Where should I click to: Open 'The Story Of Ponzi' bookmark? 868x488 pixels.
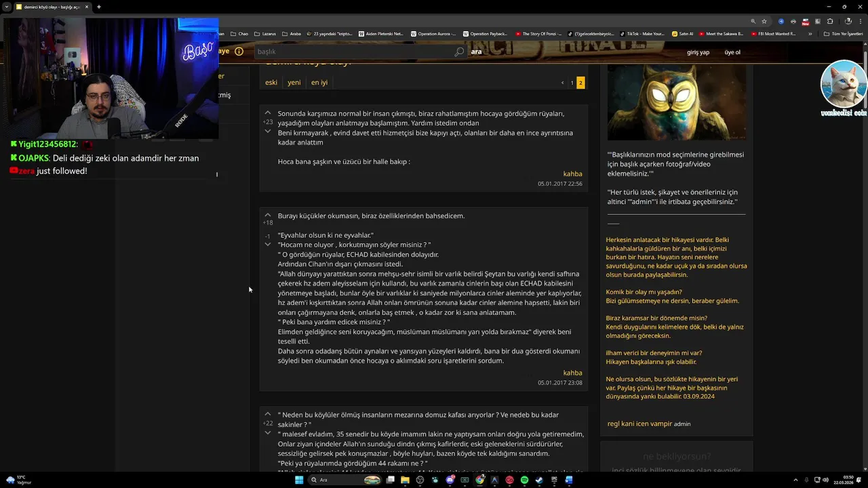(539, 33)
